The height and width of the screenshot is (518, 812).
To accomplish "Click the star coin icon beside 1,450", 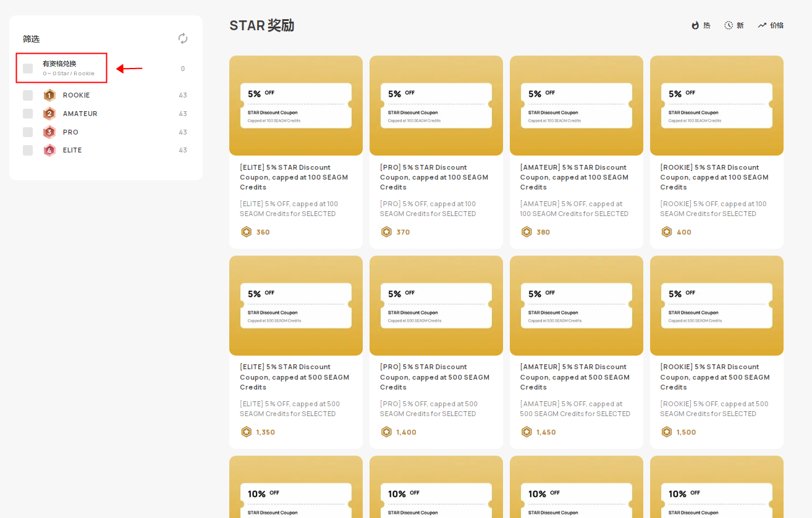I will 527,432.
